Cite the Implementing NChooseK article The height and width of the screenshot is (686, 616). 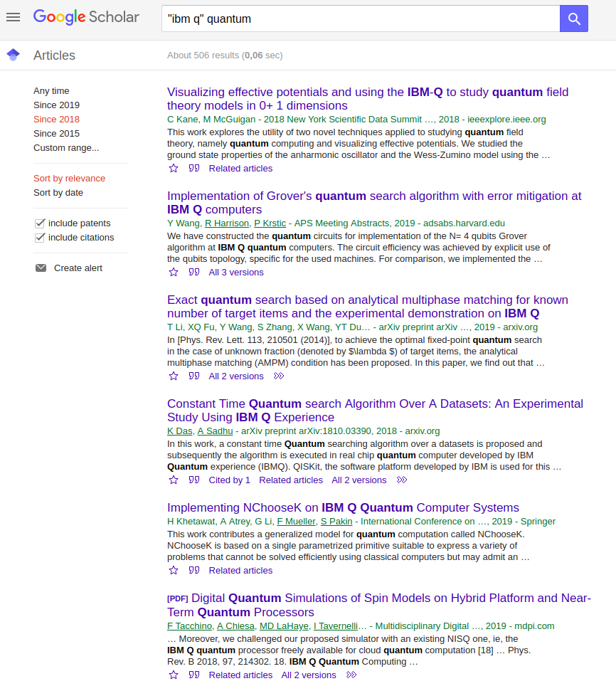(194, 570)
